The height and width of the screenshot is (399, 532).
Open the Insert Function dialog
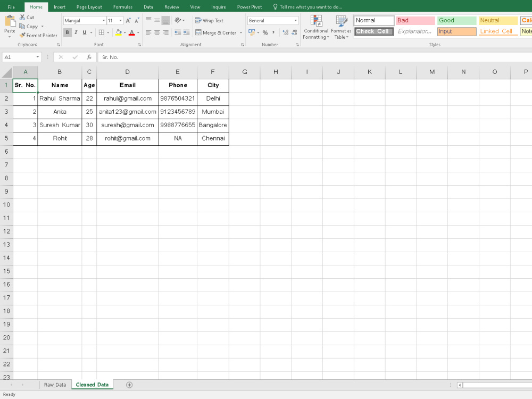click(89, 57)
